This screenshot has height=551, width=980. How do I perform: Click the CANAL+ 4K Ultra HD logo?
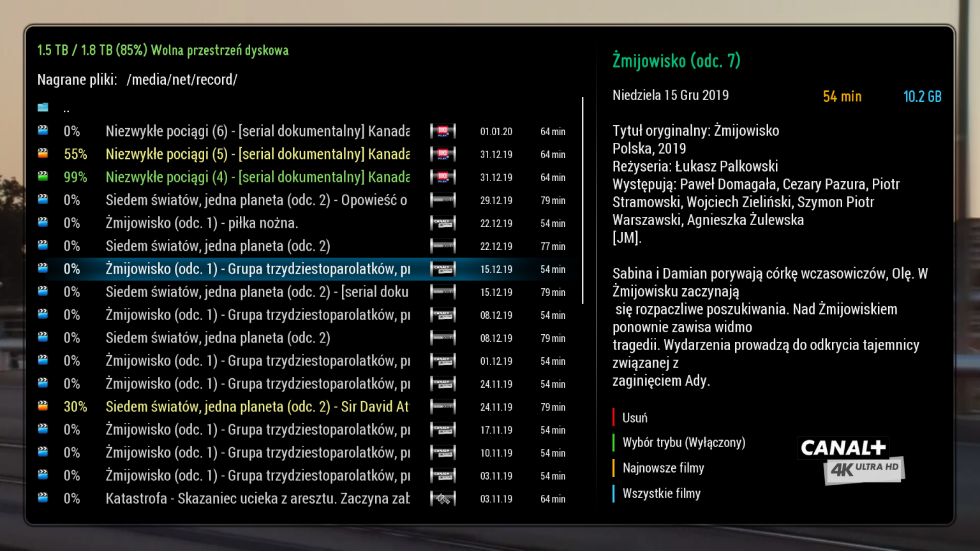[851, 459]
